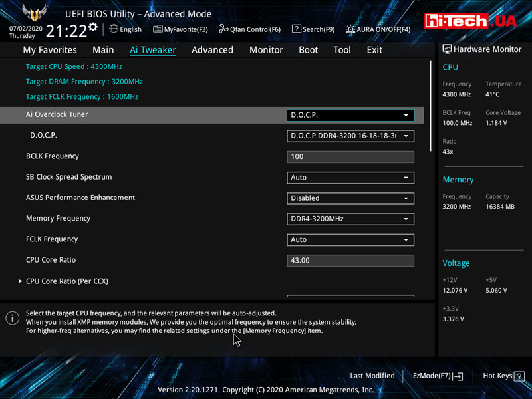
Task: Expand CPU Core Ratio (Per CCX) submenu
Action: click(66, 281)
